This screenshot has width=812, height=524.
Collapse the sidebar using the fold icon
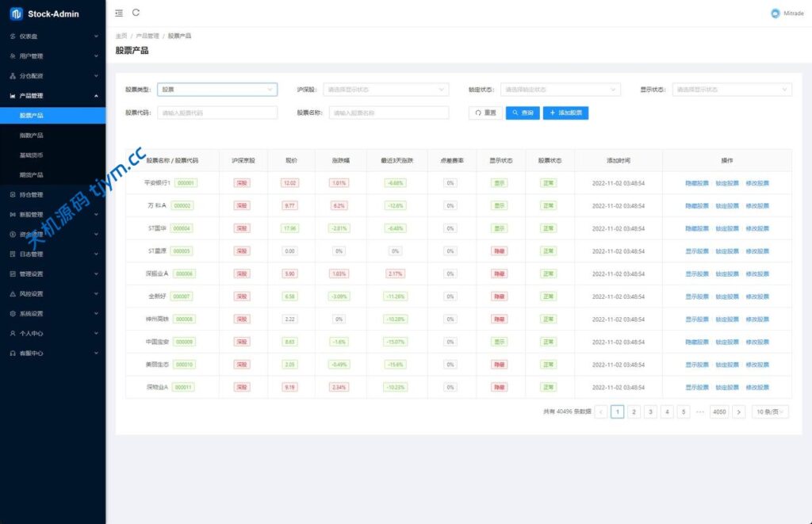click(x=119, y=13)
